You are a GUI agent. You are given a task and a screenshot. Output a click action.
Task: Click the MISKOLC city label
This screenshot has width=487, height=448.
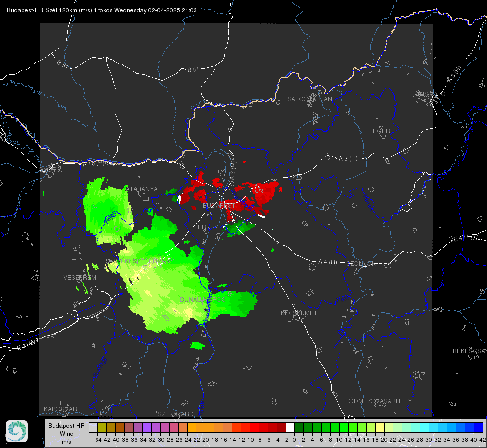[x=431, y=94]
